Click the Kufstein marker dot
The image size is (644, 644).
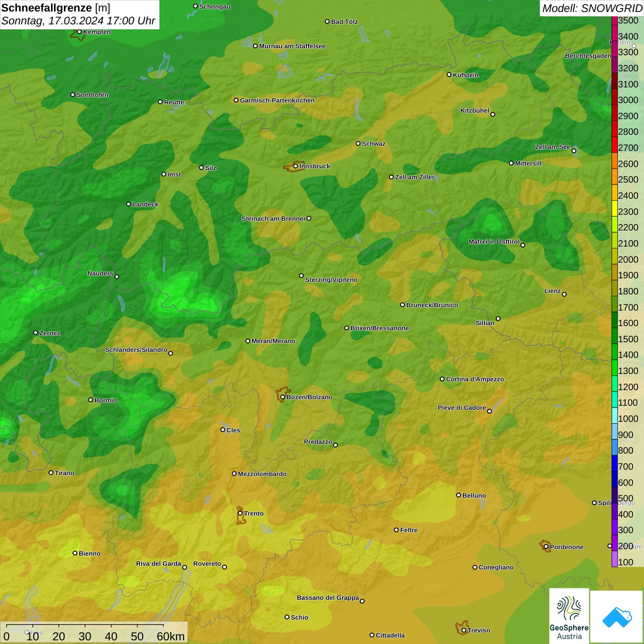[x=449, y=75]
